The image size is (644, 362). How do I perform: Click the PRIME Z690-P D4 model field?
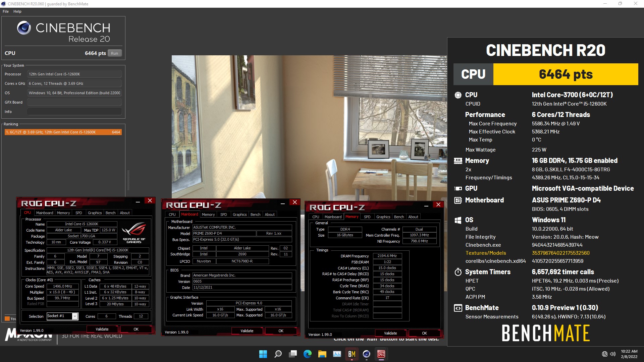click(224, 233)
